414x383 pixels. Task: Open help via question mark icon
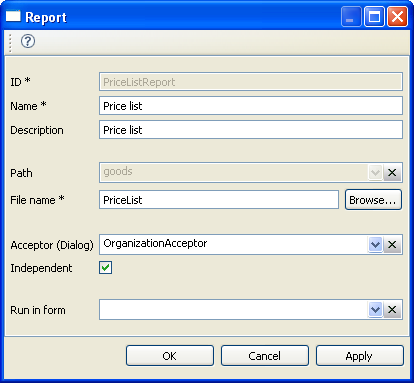click(x=28, y=41)
